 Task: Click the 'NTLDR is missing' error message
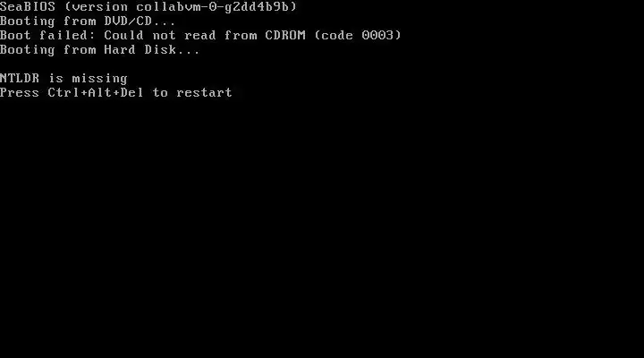[64, 78]
